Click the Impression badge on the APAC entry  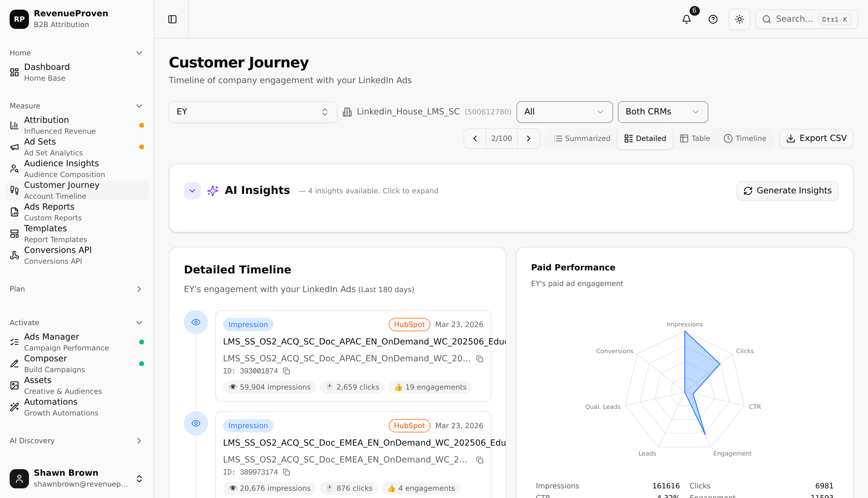248,324
